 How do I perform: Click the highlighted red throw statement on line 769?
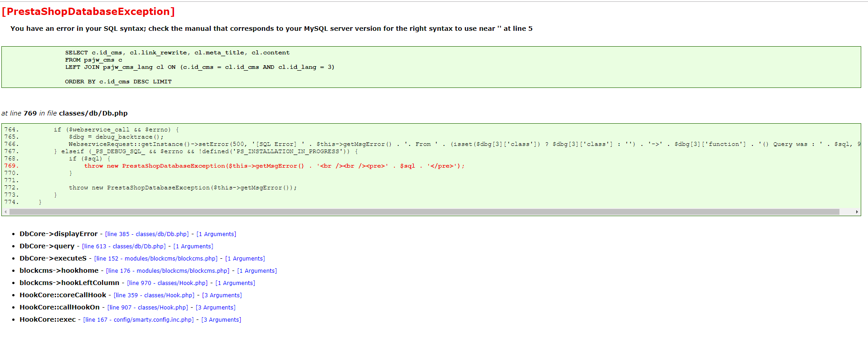(x=275, y=166)
